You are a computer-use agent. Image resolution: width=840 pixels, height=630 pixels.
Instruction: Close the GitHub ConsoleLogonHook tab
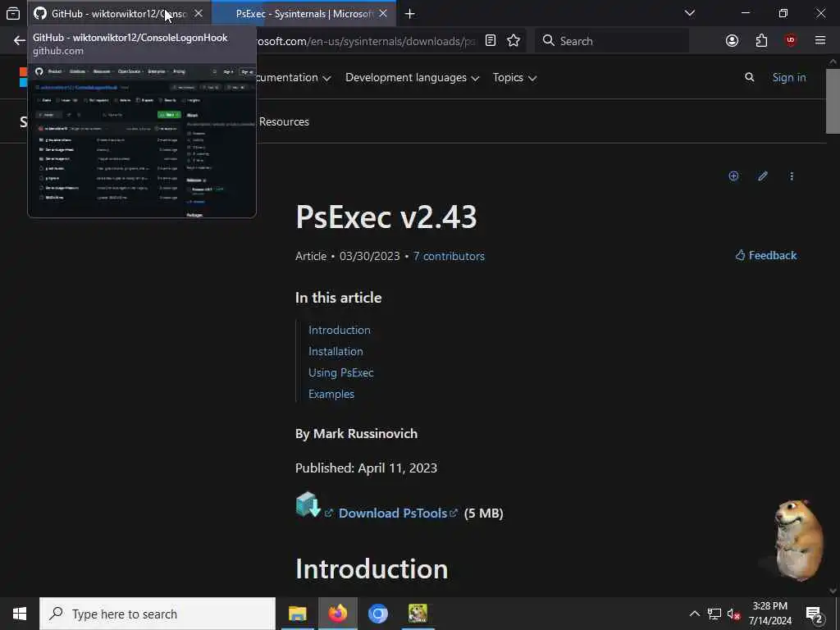199,13
